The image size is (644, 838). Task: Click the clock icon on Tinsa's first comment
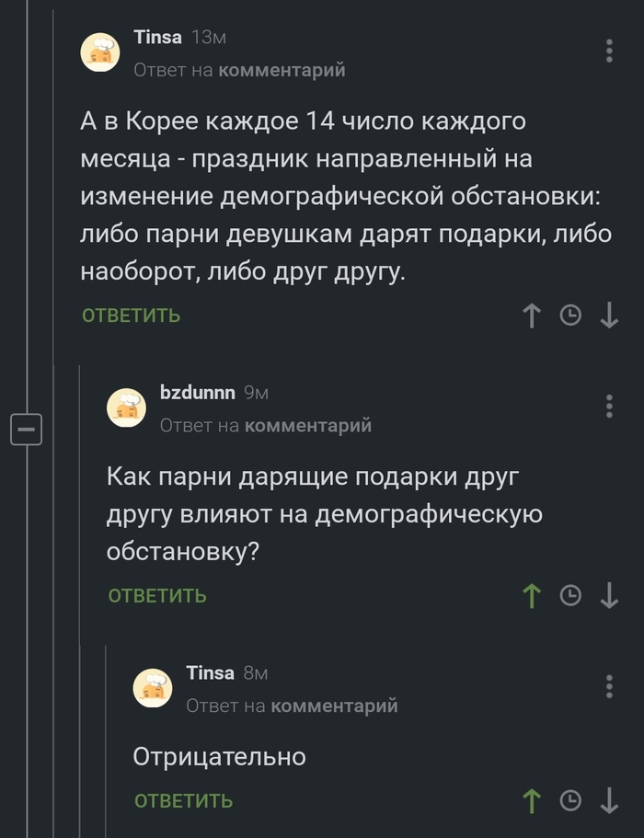click(570, 315)
